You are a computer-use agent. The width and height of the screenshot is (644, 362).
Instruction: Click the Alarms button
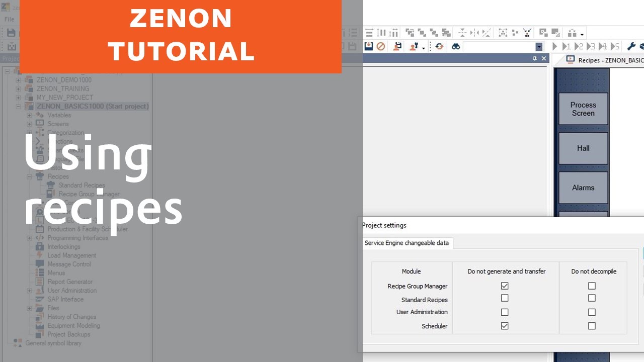pos(583,188)
